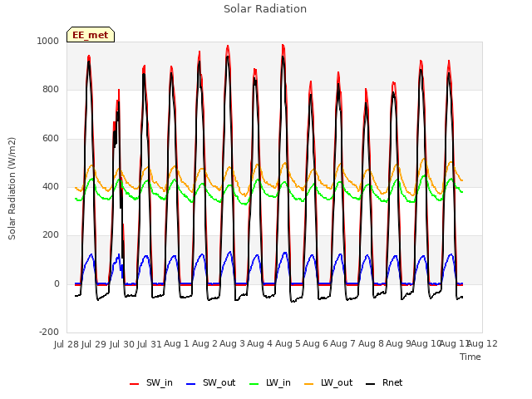Click the 800 y-axis tick label
Image resolution: width=532 pixels, height=399 pixels.
[51, 90]
